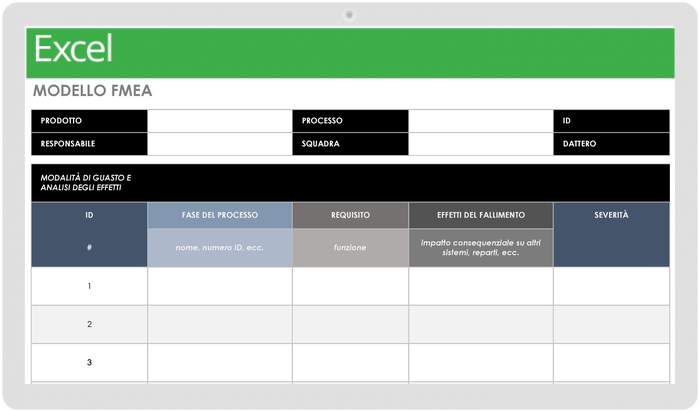The width and height of the screenshot is (700, 412).
Task: Click row 1 SEVERITÀ cell
Action: coord(612,286)
